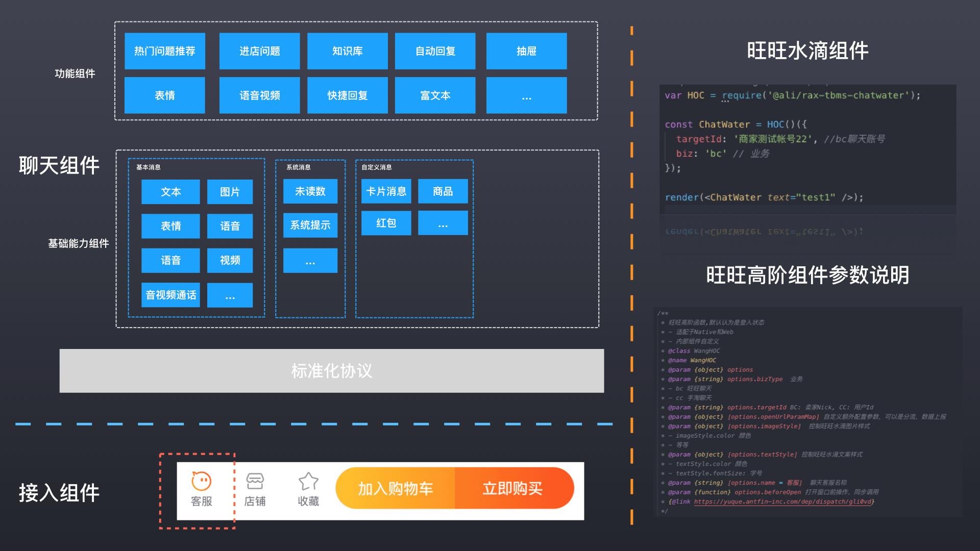The image size is (980, 551).
Task: Select the 热门问题推荐 component block
Action: click(165, 51)
